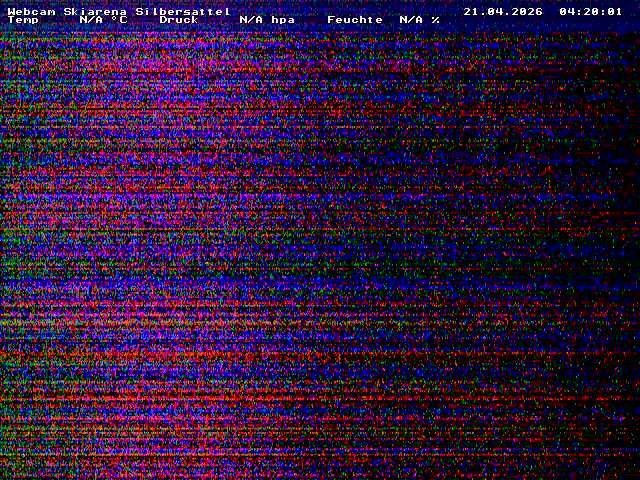Select the 'N/A %' humidity value
640x480 pixels.
(x=420, y=20)
